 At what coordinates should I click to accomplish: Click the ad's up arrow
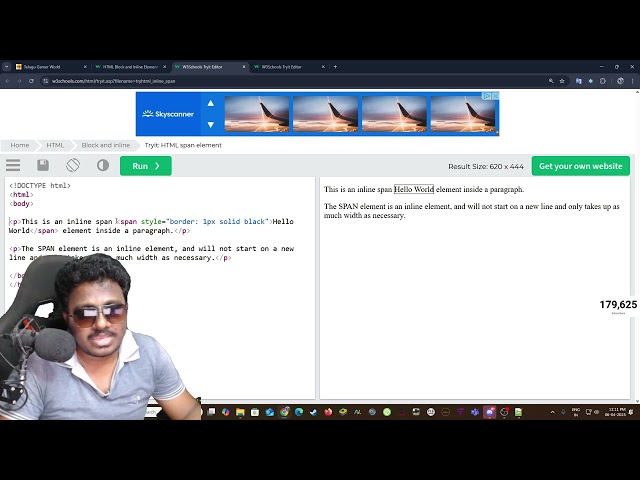click(211, 103)
